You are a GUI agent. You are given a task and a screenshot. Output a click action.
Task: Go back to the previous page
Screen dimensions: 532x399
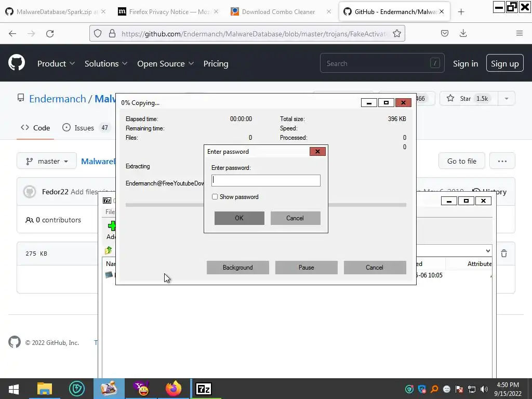pyautogui.click(x=12, y=33)
